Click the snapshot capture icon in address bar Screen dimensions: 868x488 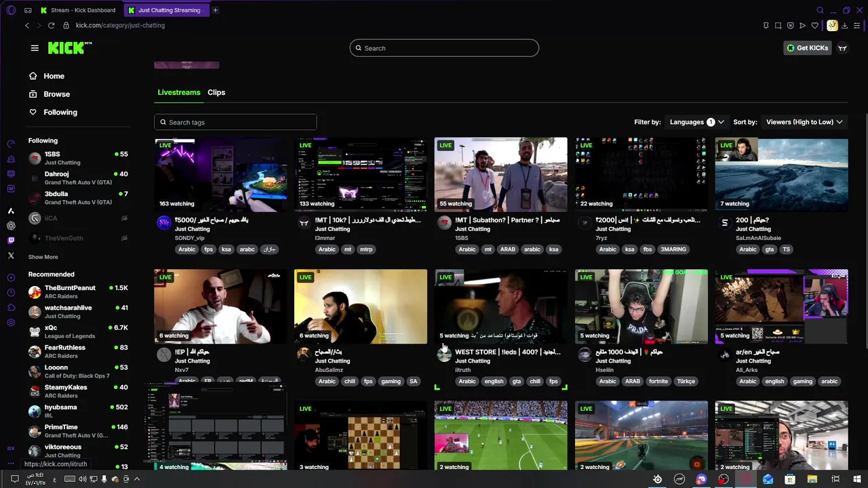tap(778, 26)
